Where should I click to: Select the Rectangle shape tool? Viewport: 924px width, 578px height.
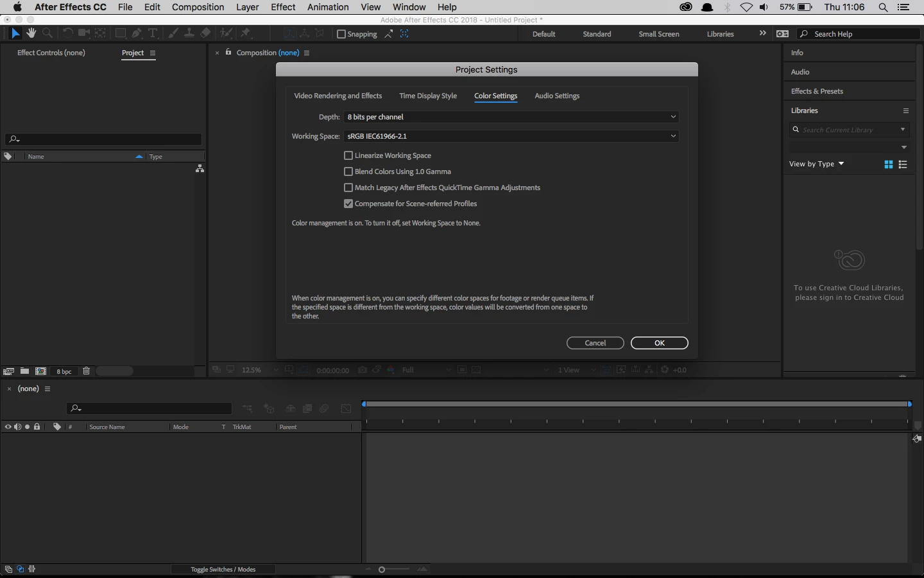[120, 33]
